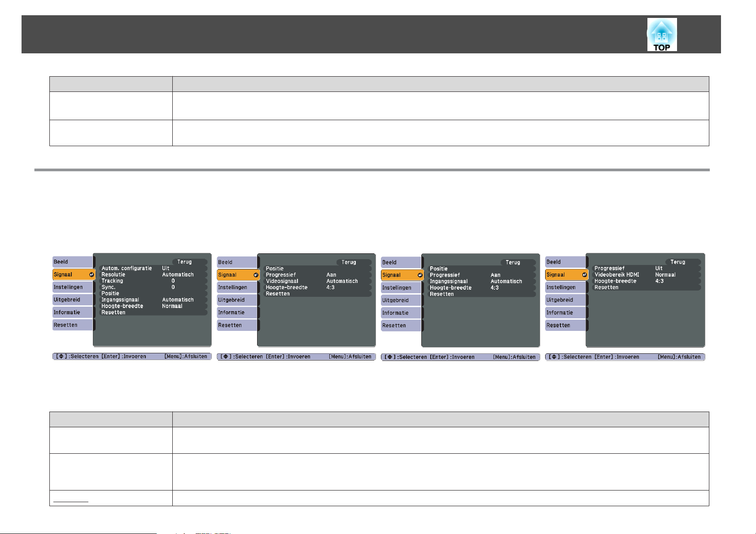Viewport: 756px width, 534px height.
Task: Select Beeld tab in Videobereik HDMI menu
Action: coord(565,262)
